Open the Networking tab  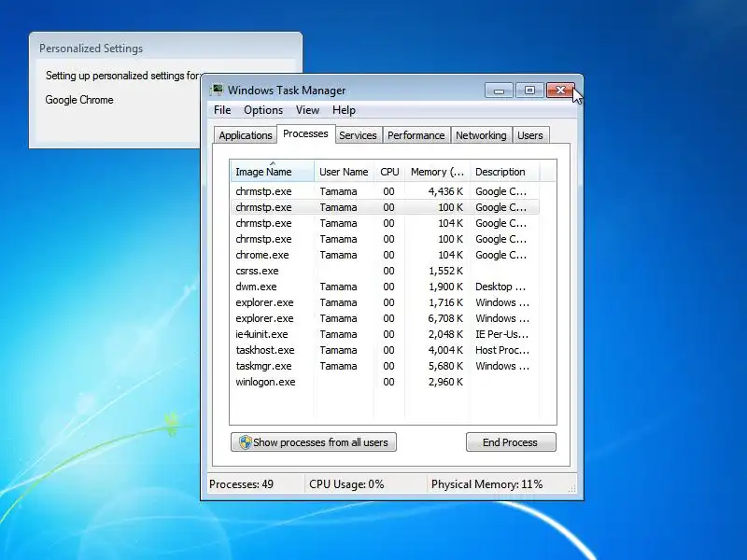coord(481,135)
